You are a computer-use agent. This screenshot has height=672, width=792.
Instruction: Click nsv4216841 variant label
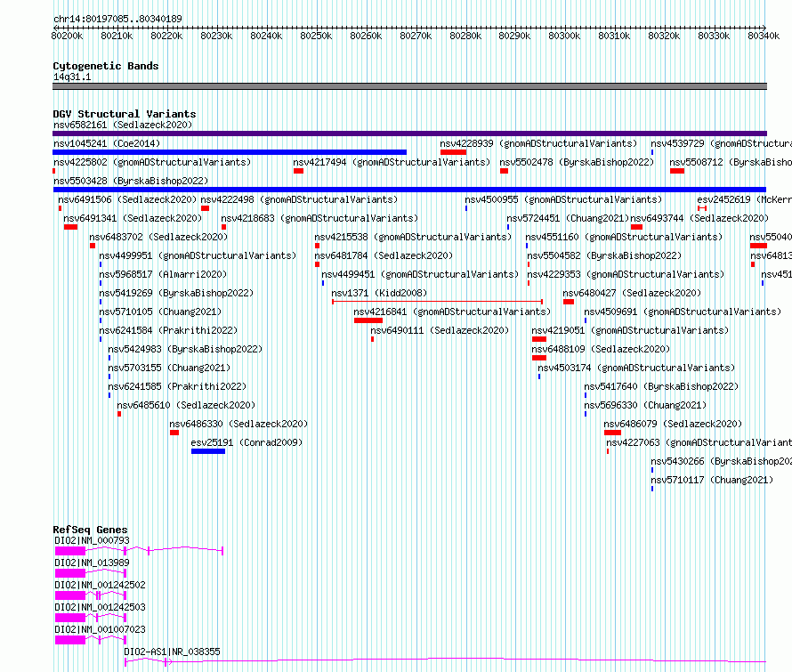click(x=452, y=312)
